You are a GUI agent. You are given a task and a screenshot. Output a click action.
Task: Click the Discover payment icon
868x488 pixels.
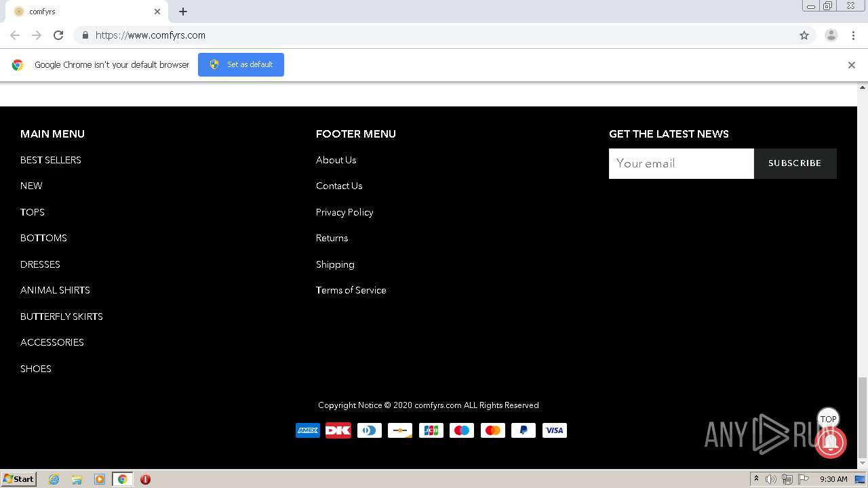400,430
